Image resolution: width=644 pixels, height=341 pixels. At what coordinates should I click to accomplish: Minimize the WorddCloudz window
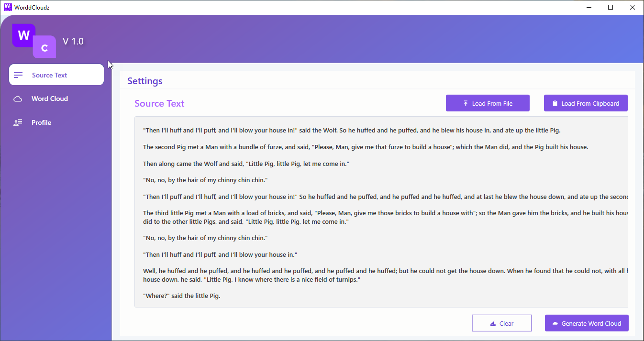pyautogui.click(x=588, y=7)
